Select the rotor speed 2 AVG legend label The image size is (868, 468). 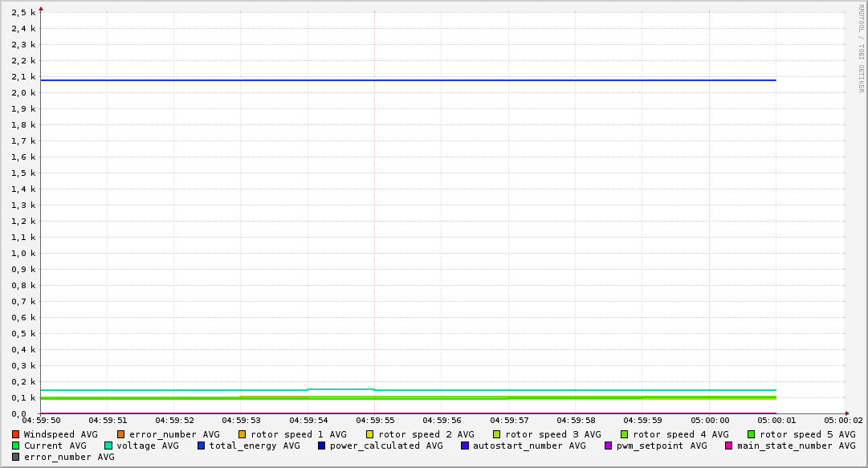(426, 434)
